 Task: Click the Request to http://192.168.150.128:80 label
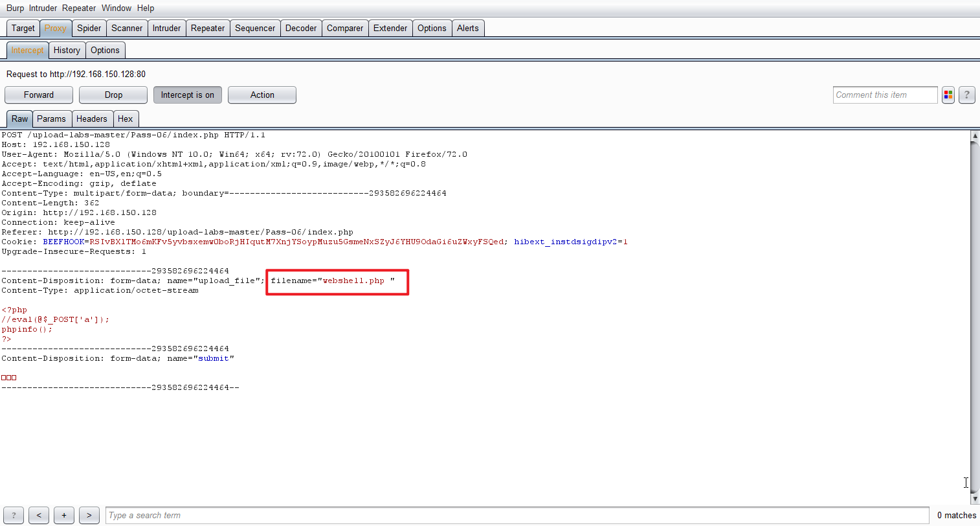(x=76, y=74)
